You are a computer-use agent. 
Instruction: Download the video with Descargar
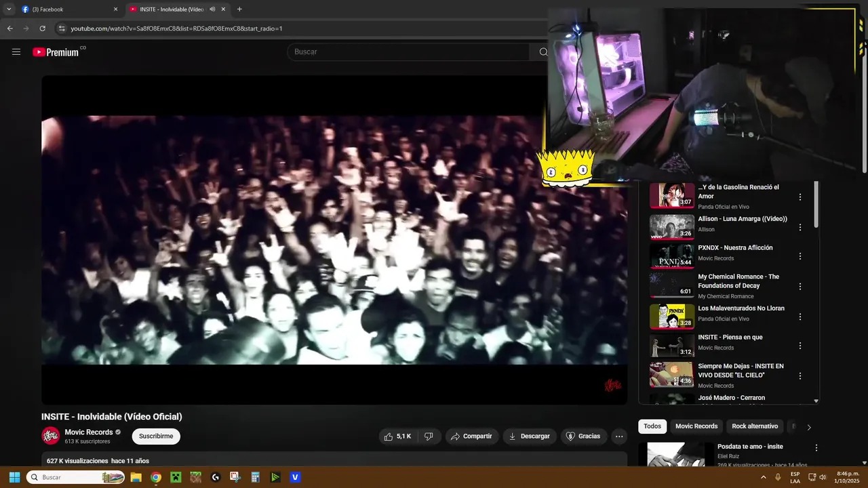pos(530,436)
